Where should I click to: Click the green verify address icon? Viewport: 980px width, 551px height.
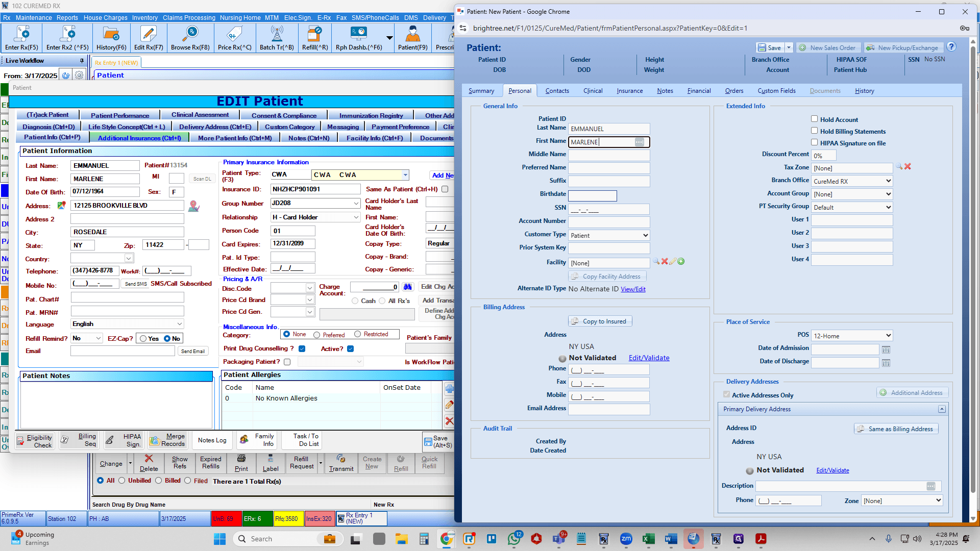tap(61, 205)
